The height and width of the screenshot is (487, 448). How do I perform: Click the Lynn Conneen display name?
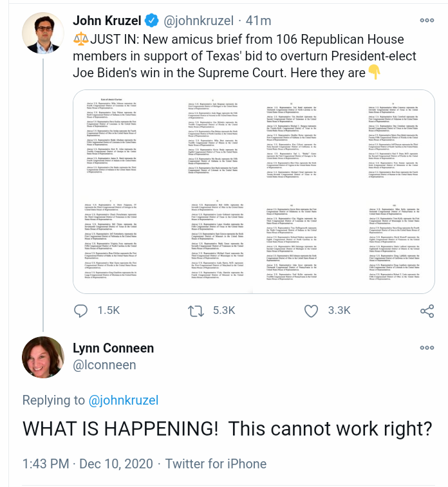(113, 348)
